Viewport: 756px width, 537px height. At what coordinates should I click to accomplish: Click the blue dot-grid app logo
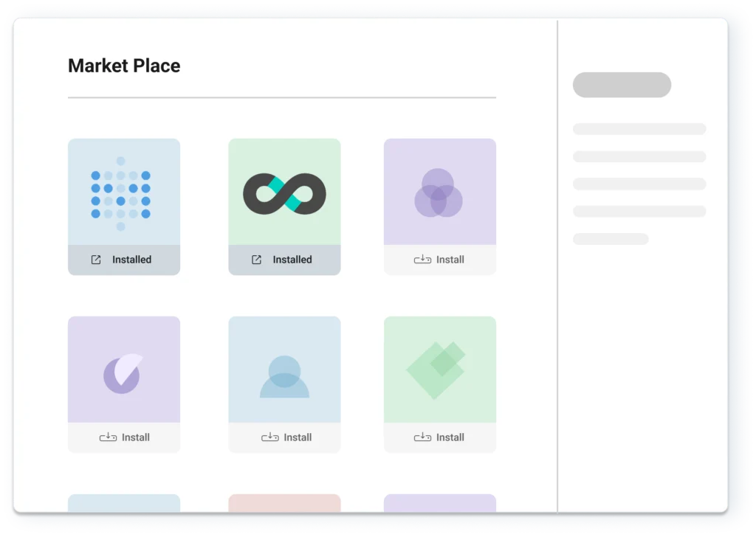tap(120, 193)
